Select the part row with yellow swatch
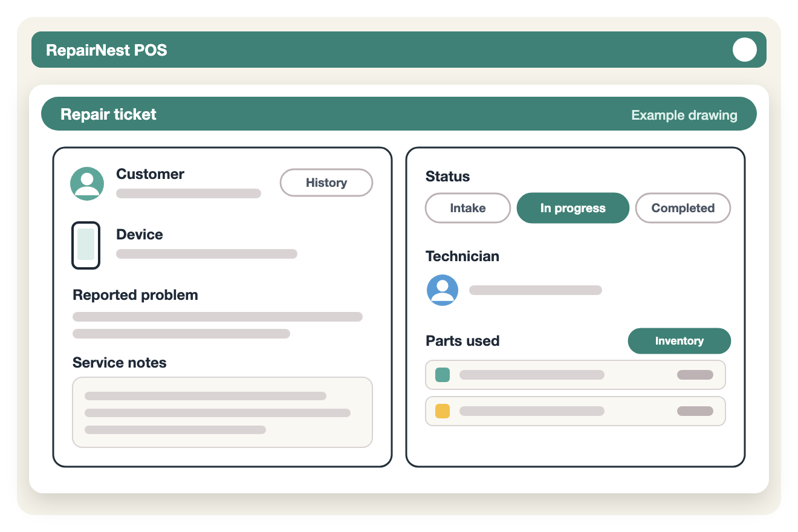 click(x=576, y=411)
